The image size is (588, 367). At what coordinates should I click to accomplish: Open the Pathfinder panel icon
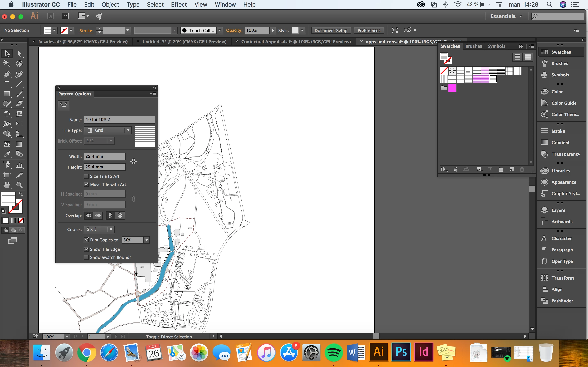click(545, 301)
